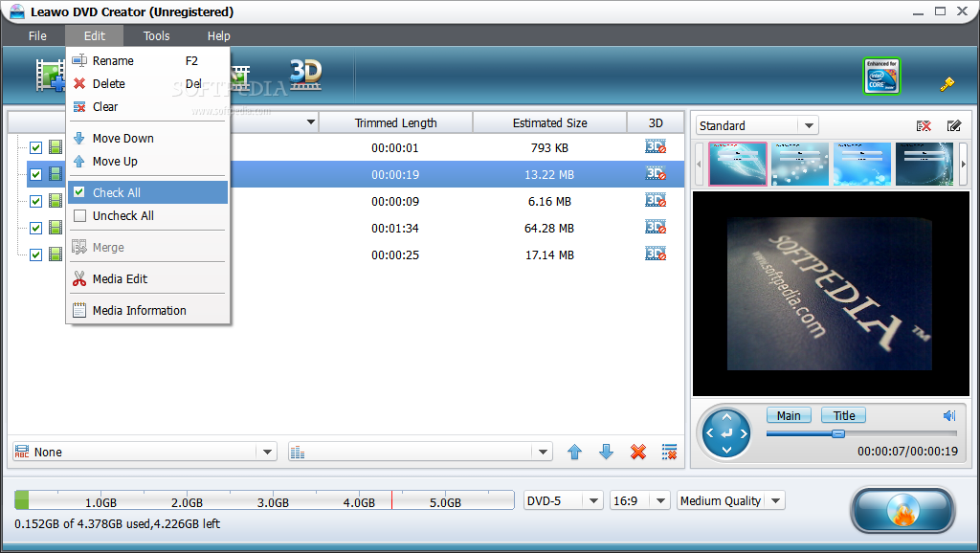
Task: Choose Rename from the Edit menu
Action: coord(147,60)
